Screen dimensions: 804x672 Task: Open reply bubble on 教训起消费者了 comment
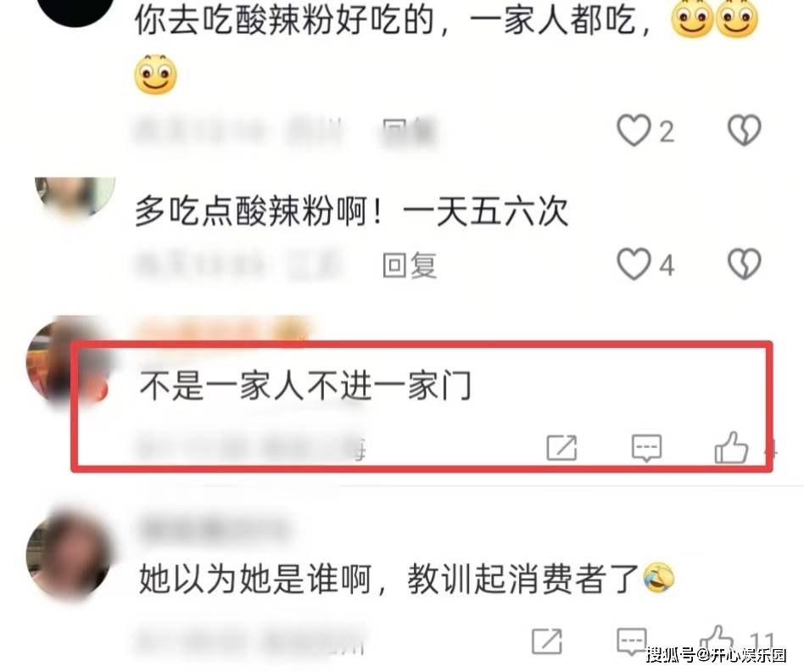click(631, 641)
